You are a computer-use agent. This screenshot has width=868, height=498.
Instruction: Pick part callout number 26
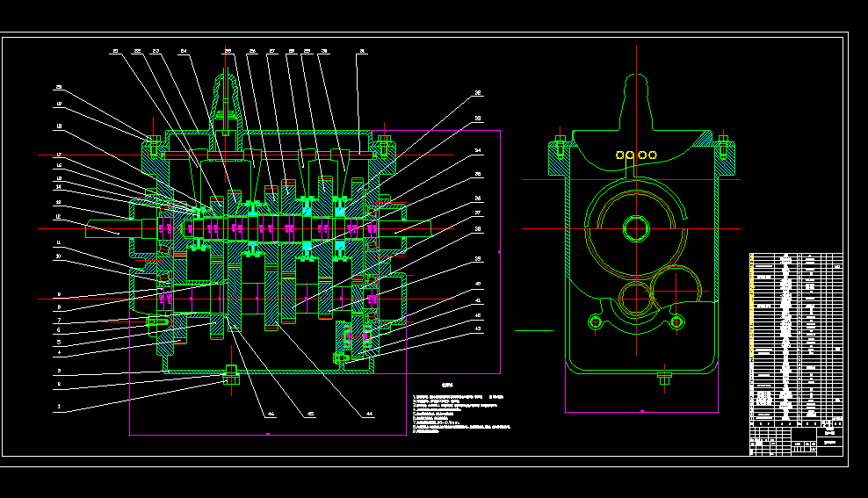point(252,52)
